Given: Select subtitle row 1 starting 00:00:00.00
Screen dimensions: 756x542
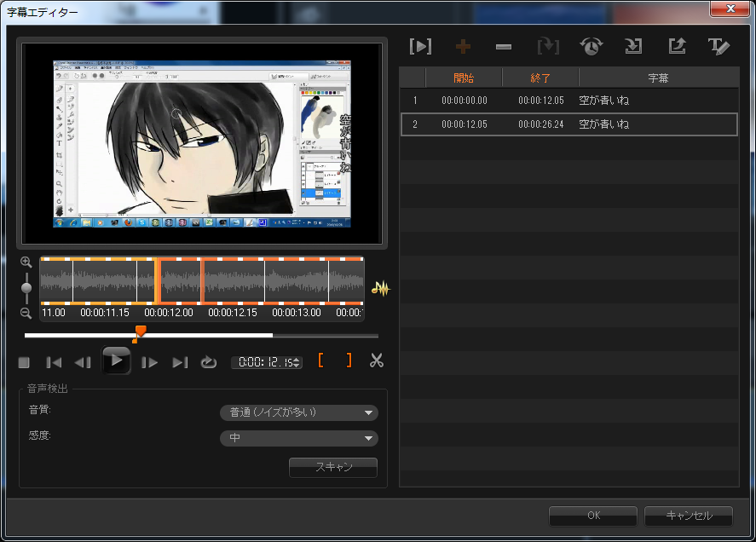Looking at the screenshot, I should (x=569, y=101).
